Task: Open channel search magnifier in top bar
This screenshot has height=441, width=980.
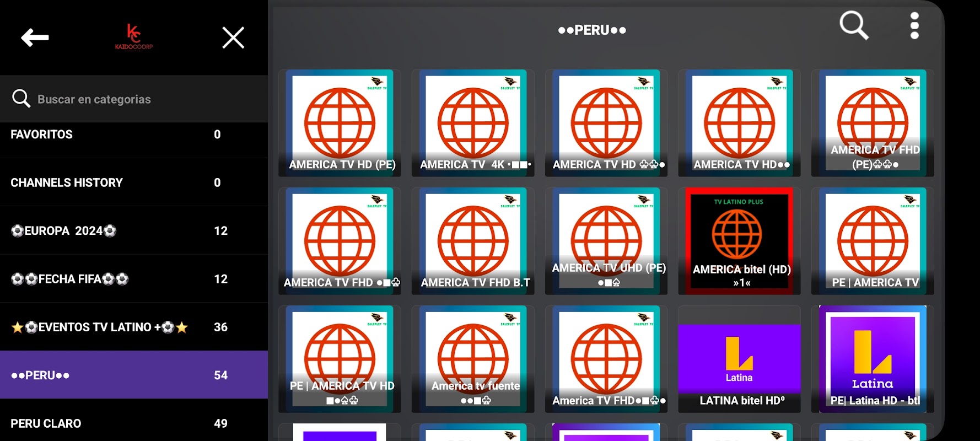Action: [x=854, y=25]
